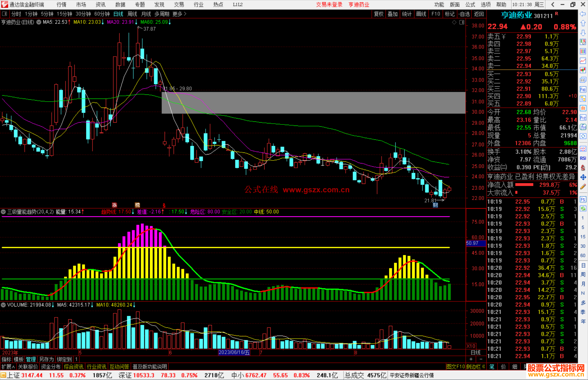Image resolution: width=588 pixels, height=380 pixels.
Task: Expand the MA indicator dropdown beside 亨迪药业(日线)
Action: coord(39,22)
